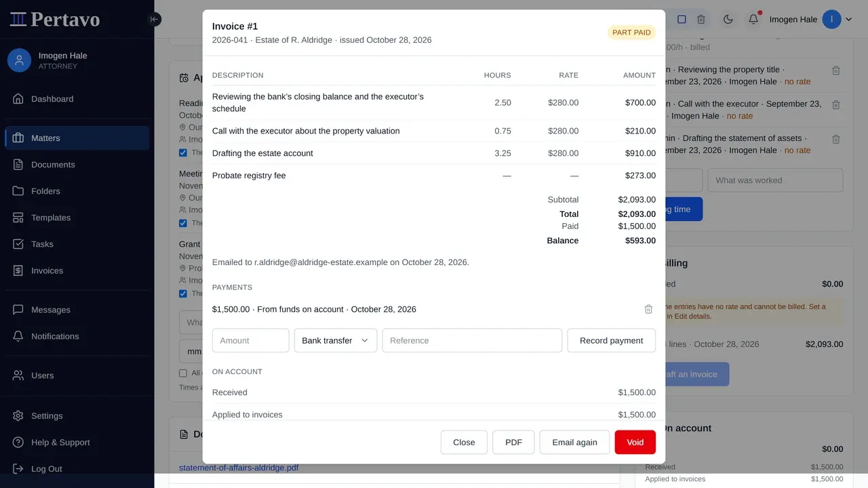
Task: Download the invoice with the PDF button
Action: coord(513,442)
